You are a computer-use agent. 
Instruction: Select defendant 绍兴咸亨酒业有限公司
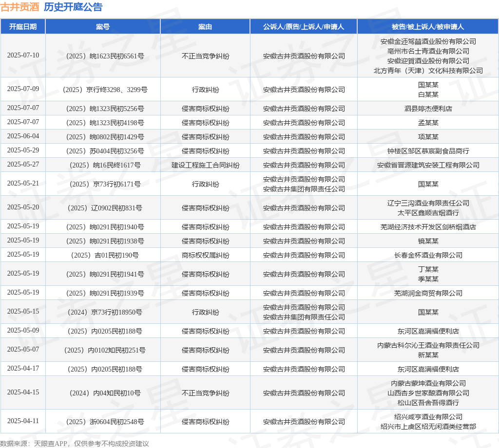[x=428, y=417]
